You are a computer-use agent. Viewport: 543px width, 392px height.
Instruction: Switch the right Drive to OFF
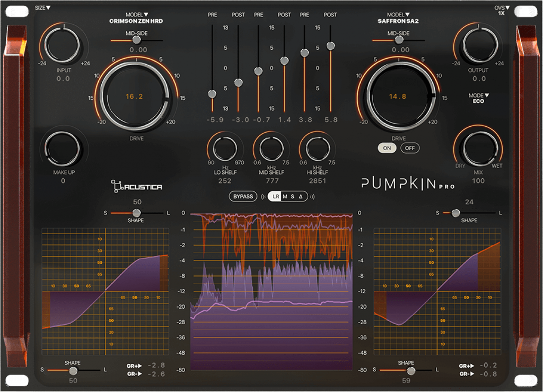pyautogui.click(x=410, y=148)
